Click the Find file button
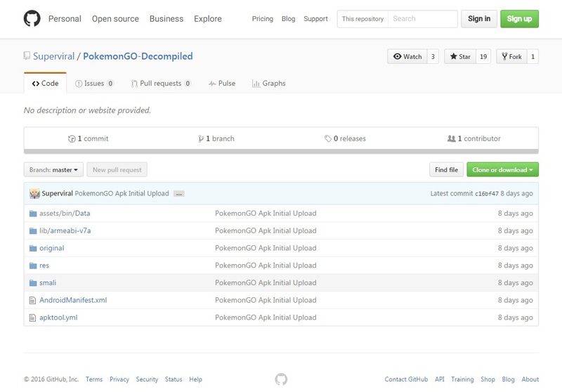This screenshot has height=392, width=562. (x=446, y=170)
